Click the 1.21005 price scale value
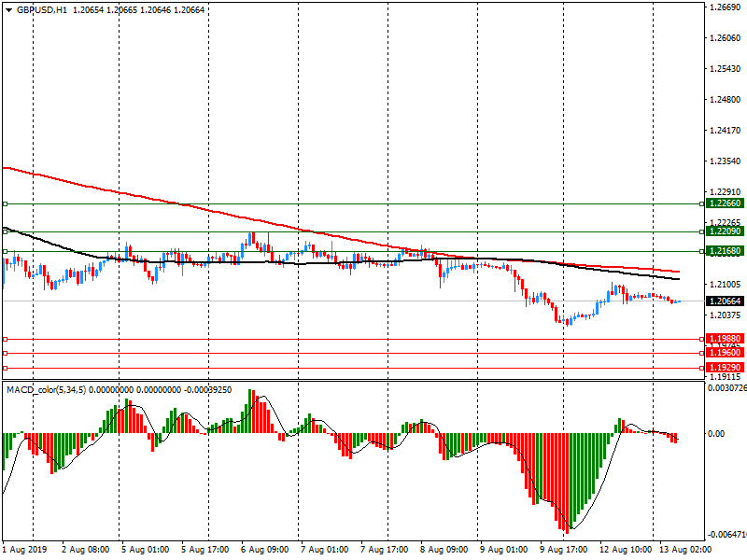Image resolution: width=747 pixels, height=560 pixels. 726,285
